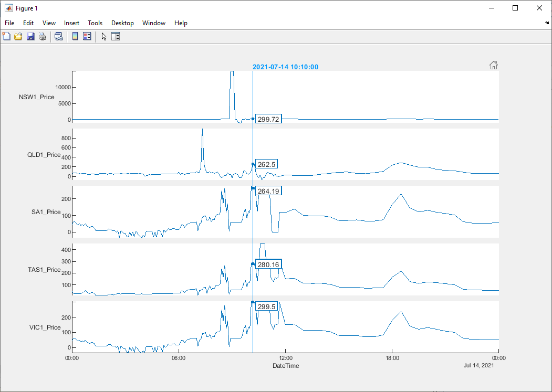
Task: Click the 262.5 data tip on QLD1_Price
Action: pyautogui.click(x=266, y=164)
